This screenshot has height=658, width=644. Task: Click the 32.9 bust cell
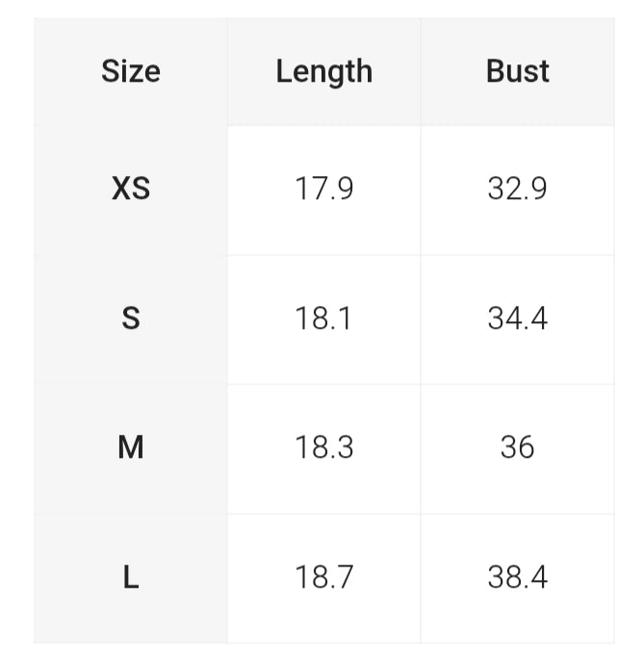click(517, 189)
